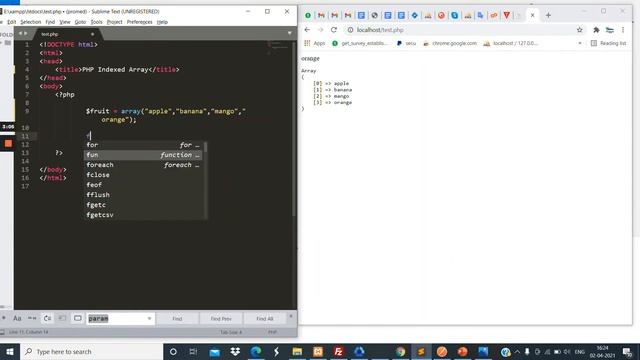Toggle case sensitive Aa option in find bar
640x360 pixels.
pos(17,318)
